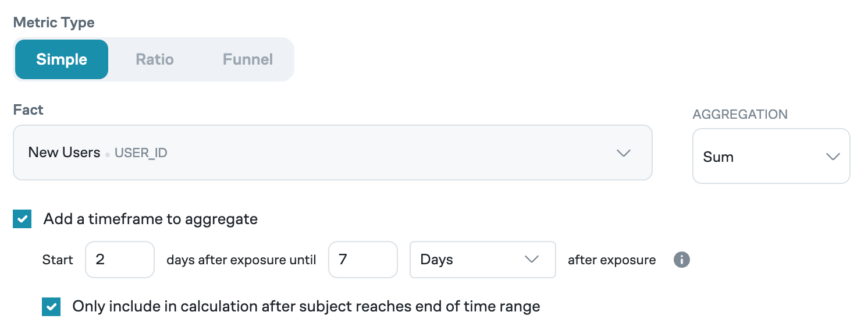Image resolution: width=868 pixels, height=326 pixels.
Task: Click 'Only include in calculation' label text
Action: coord(306,306)
